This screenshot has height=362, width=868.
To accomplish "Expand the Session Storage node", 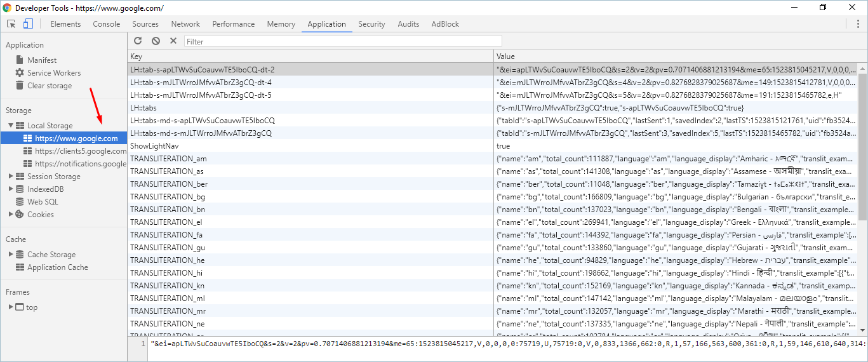I will click(11, 177).
